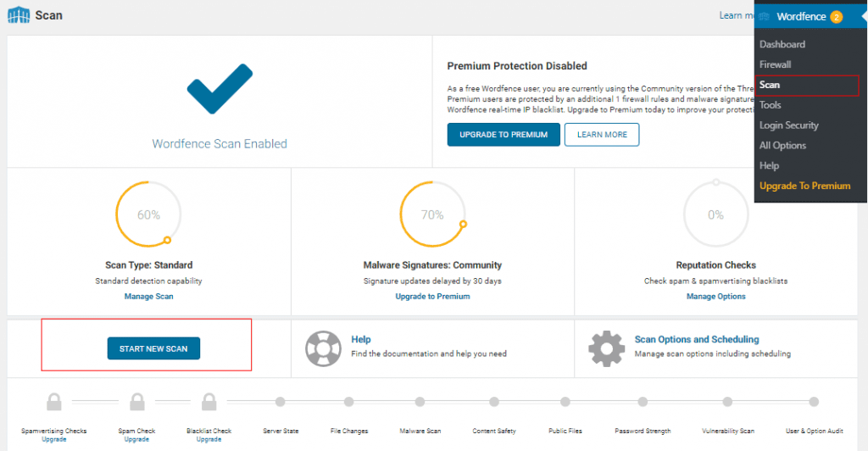The height and width of the screenshot is (451, 868).
Task: Click Malware Signatures: Community heading
Action: click(x=432, y=265)
